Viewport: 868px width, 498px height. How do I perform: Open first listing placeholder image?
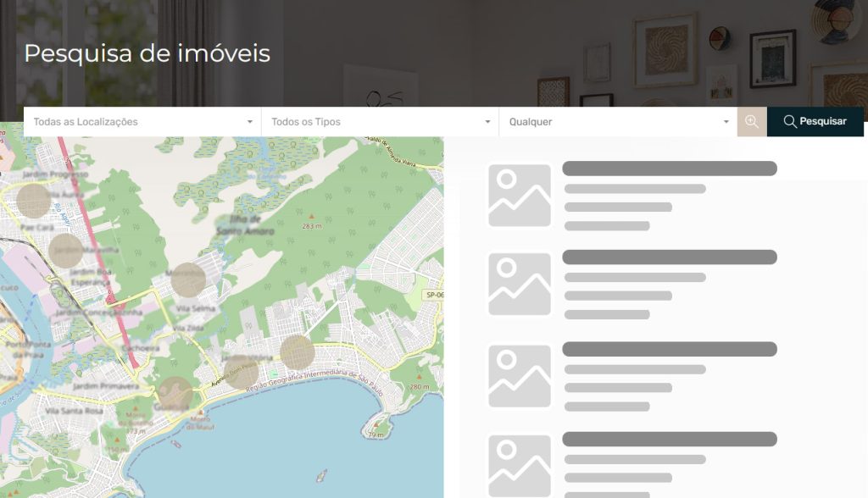(520, 196)
